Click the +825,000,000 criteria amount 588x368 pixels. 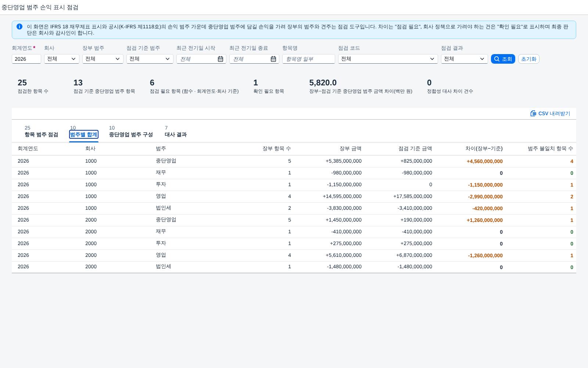[416, 161]
